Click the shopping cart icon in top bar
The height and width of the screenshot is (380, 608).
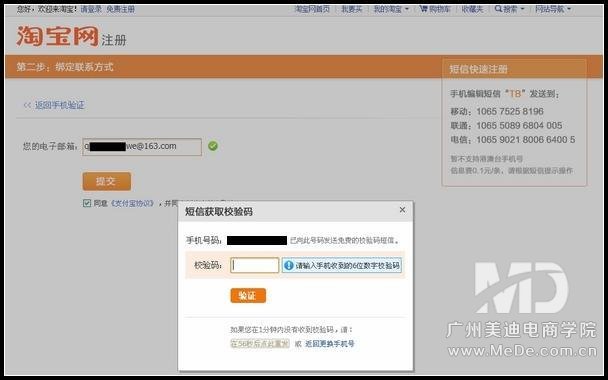point(423,9)
